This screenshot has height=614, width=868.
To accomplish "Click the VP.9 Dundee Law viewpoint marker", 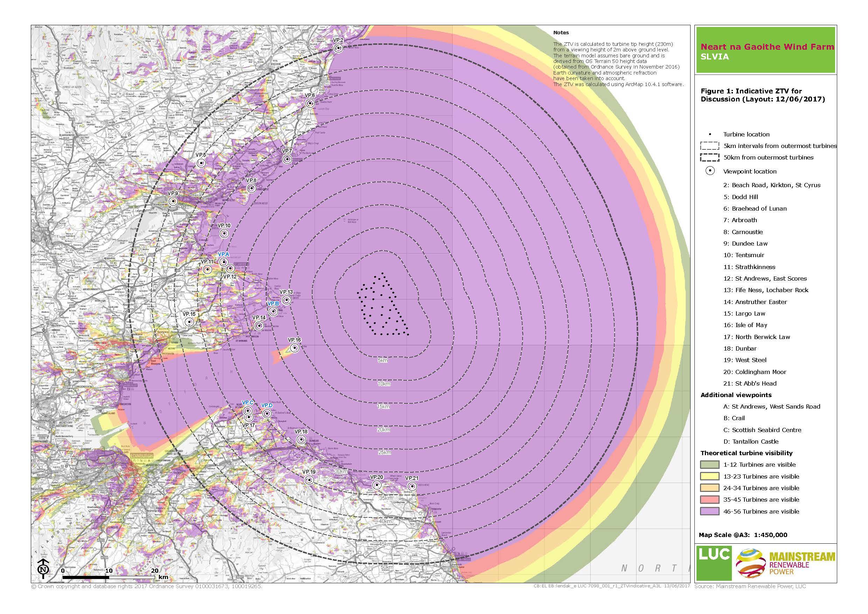I will pyautogui.click(x=173, y=202).
